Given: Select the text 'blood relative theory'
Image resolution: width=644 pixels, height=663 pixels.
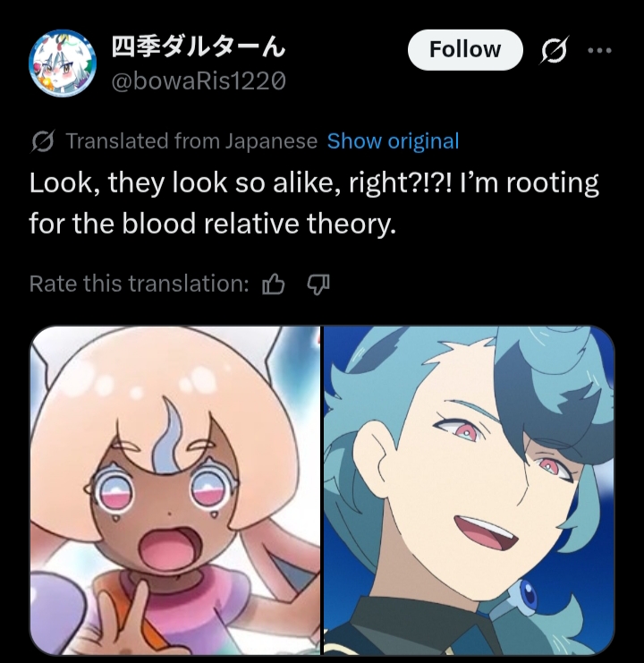Looking at the screenshot, I should click(x=258, y=224).
